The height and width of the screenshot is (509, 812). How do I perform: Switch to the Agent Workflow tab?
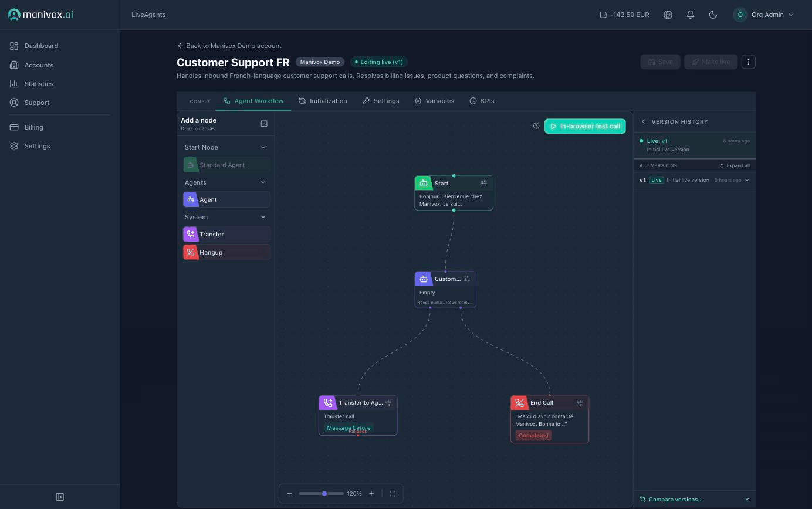click(x=253, y=101)
